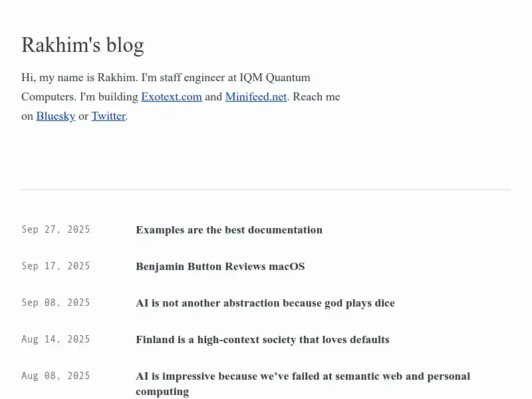Open Rakhim's Twitter profile link
The height and width of the screenshot is (399, 532).
click(108, 116)
